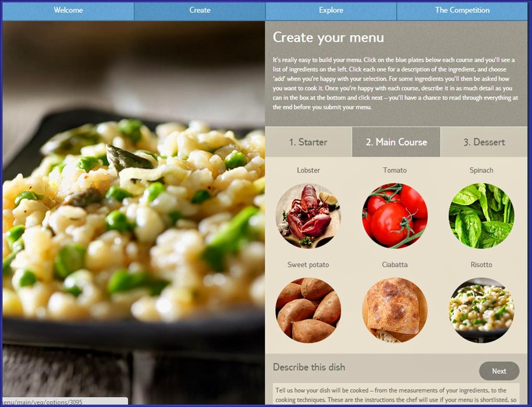
Task: Select the Sweet potato ingredient plate
Action: pos(308,310)
